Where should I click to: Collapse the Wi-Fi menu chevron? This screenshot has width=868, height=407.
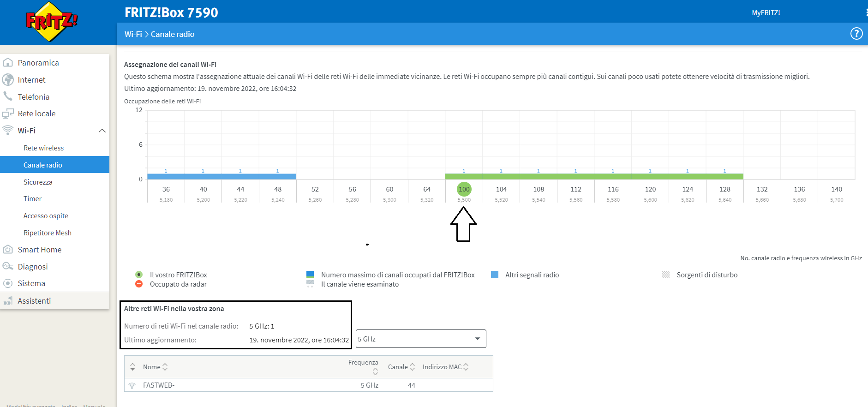pyautogui.click(x=102, y=131)
